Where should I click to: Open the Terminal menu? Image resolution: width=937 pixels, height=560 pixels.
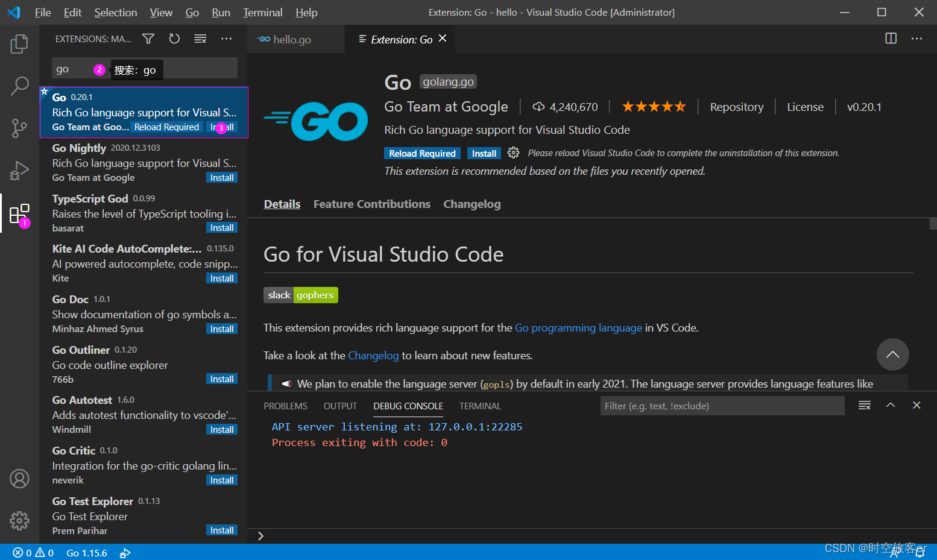263,12
